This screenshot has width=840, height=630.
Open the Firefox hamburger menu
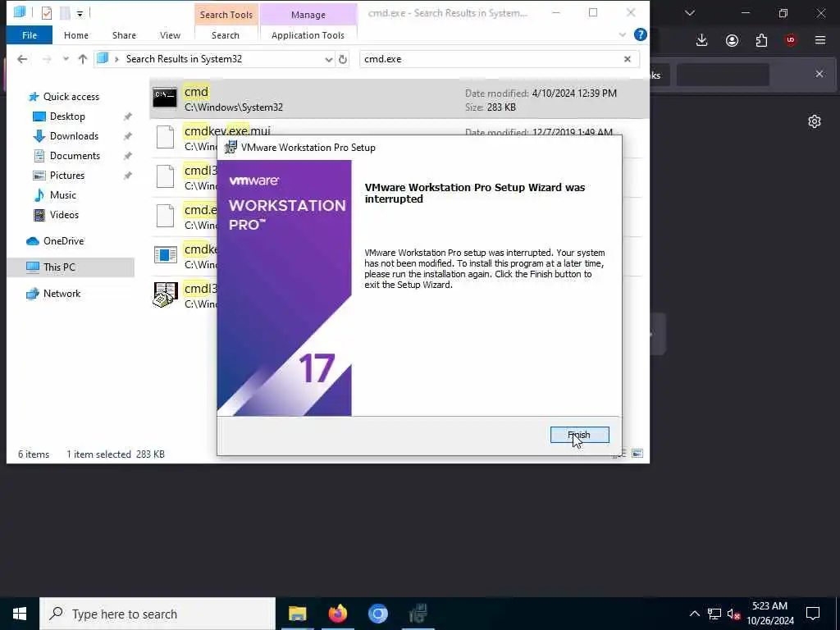pyautogui.click(x=819, y=40)
